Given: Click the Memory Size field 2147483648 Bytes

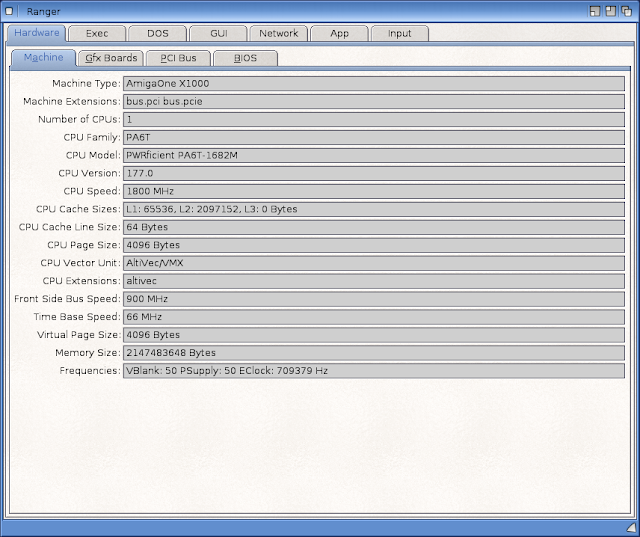Looking at the screenshot, I should pyautogui.click(x=374, y=353).
